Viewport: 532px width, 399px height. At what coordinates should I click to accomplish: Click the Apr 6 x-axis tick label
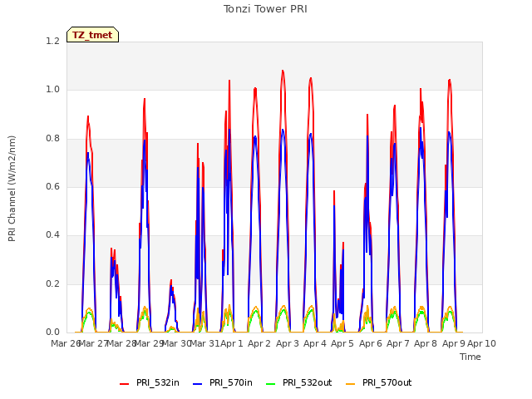[371, 343]
